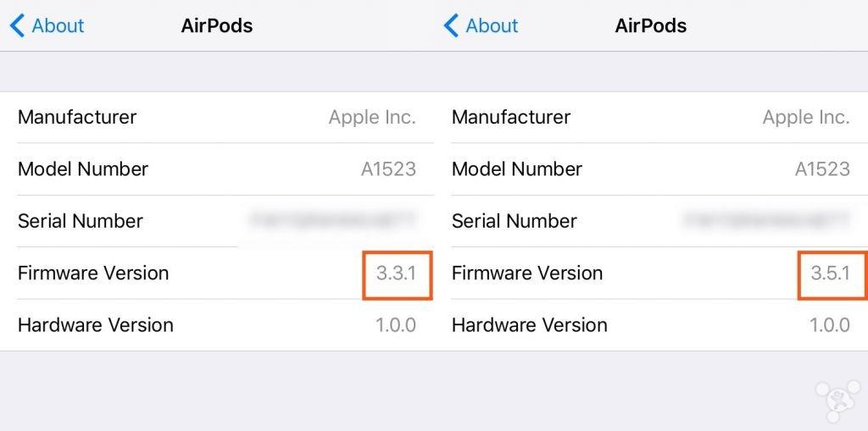Open the About link in the left panel
868x431 pixels.
(x=58, y=25)
